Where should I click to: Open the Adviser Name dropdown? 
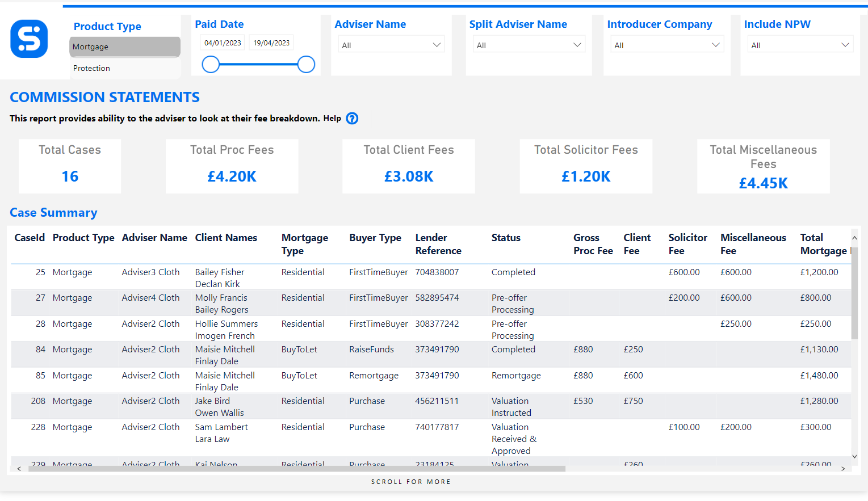(391, 45)
